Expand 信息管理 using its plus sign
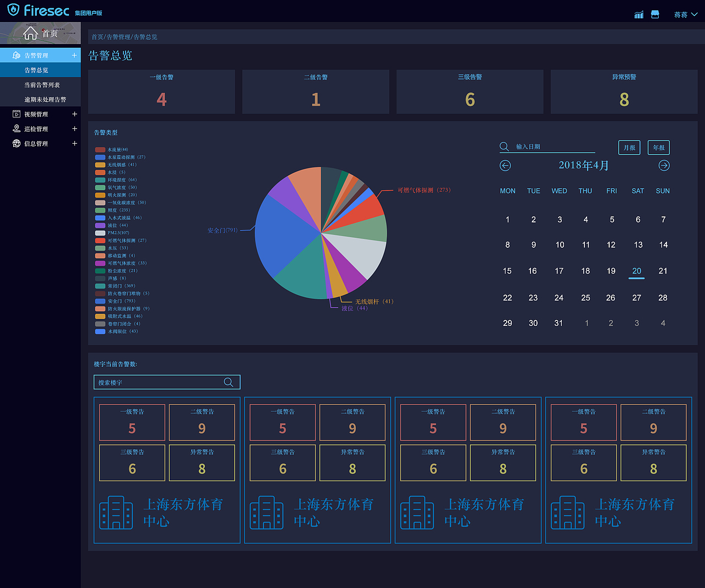 coord(74,144)
